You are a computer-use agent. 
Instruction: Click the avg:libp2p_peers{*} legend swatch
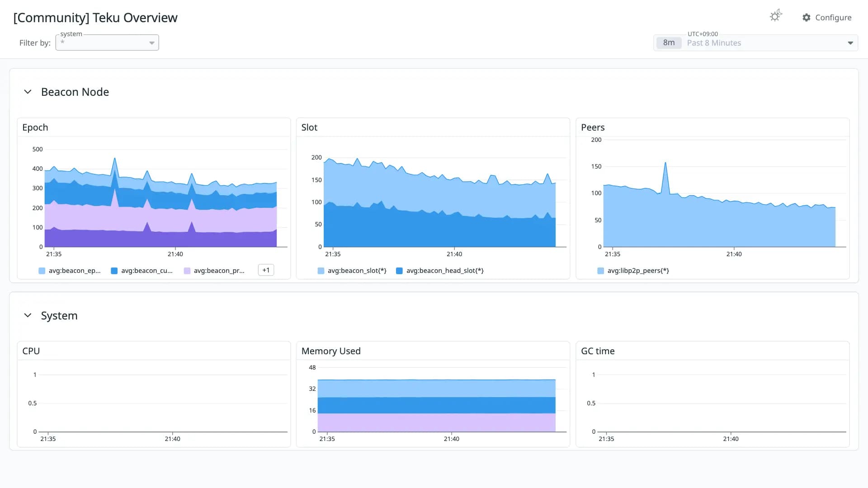pyautogui.click(x=601, y=271)
